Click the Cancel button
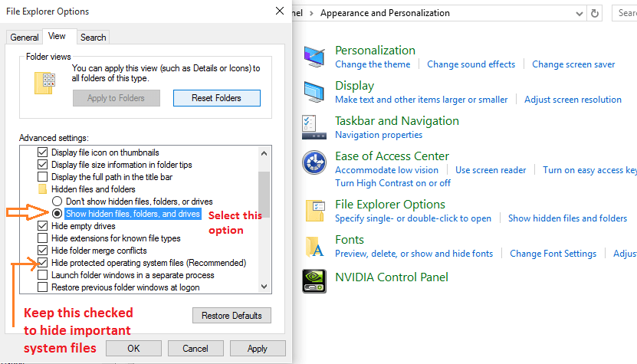The width and height of the screenshot is (637, 364). [195, 349]
